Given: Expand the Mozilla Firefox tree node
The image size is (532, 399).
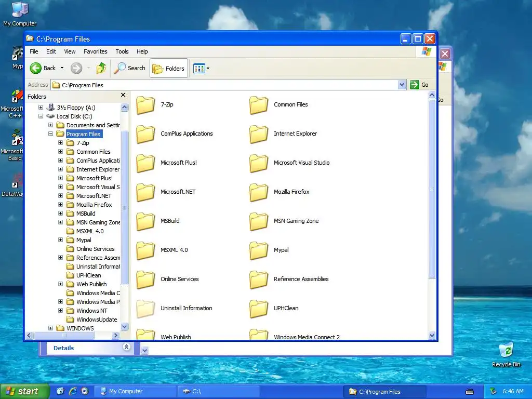Looking at the screenshot, I should (x=60, y=205).
